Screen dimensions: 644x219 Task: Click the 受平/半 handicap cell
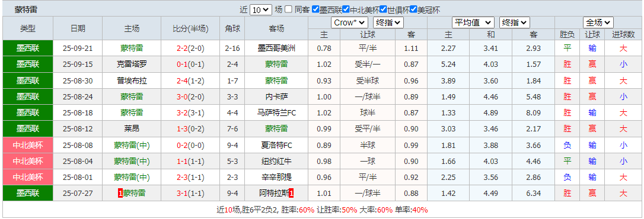coord(368,129)
